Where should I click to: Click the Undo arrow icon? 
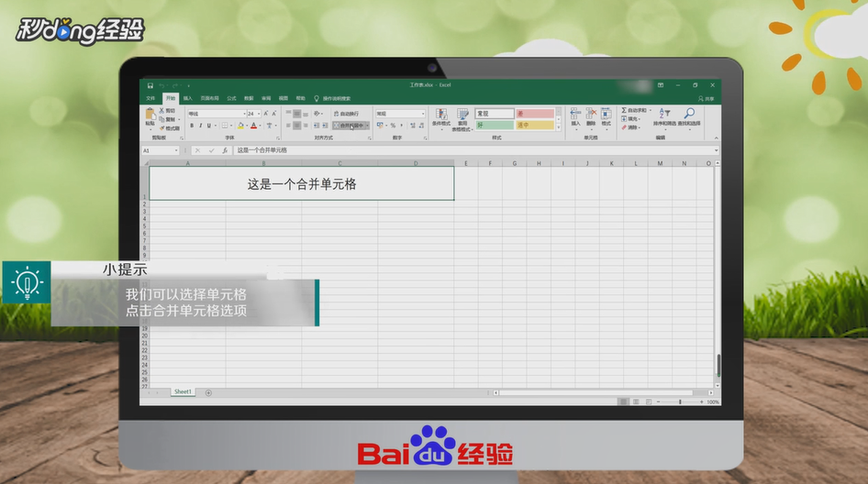pos(161,86)
